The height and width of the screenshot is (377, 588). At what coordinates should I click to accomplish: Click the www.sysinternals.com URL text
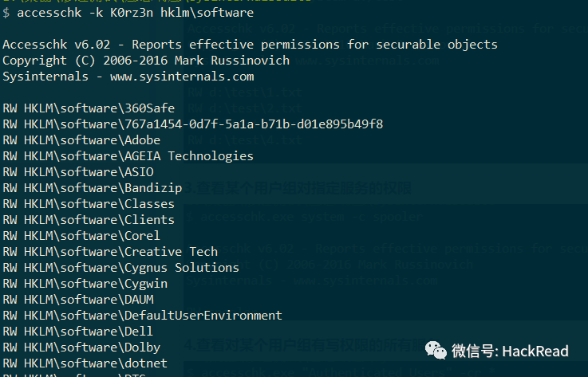click(x=182, y=77)
